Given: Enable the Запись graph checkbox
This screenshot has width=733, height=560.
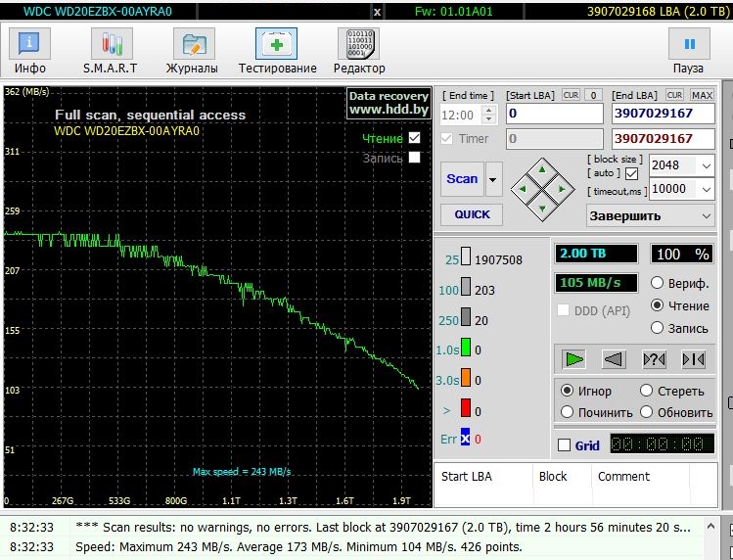Looking at the screenshot, I should tap(415, 158).
